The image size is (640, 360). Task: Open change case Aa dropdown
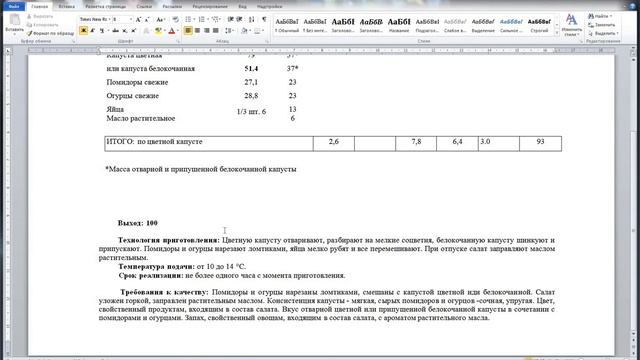pyautogui.click(x=160, y=20)
